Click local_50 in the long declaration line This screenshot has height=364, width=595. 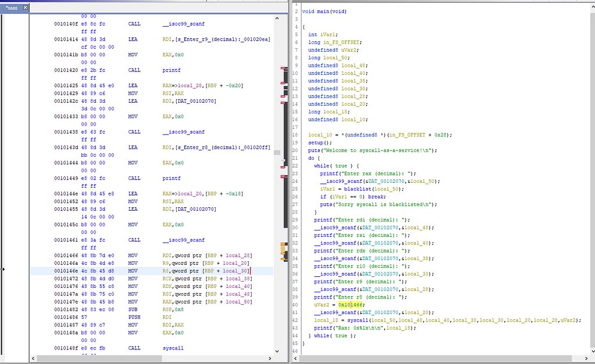point(335,57)
